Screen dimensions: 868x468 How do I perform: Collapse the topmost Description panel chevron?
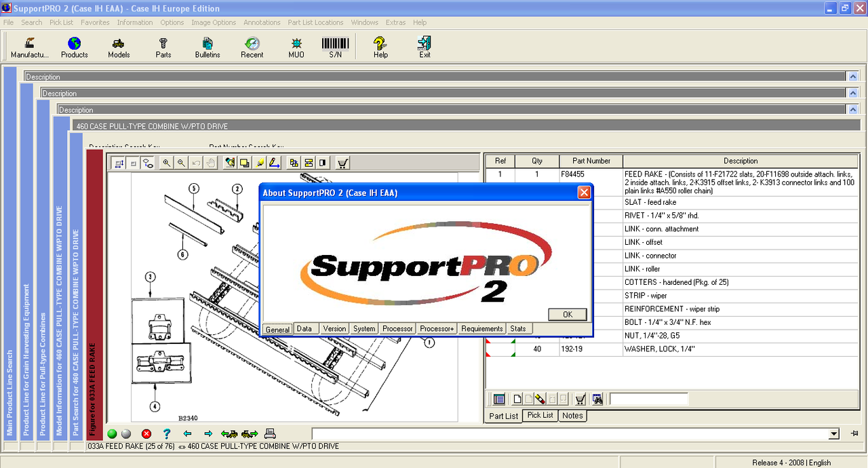pyautogui.click(x=853, y=77)
